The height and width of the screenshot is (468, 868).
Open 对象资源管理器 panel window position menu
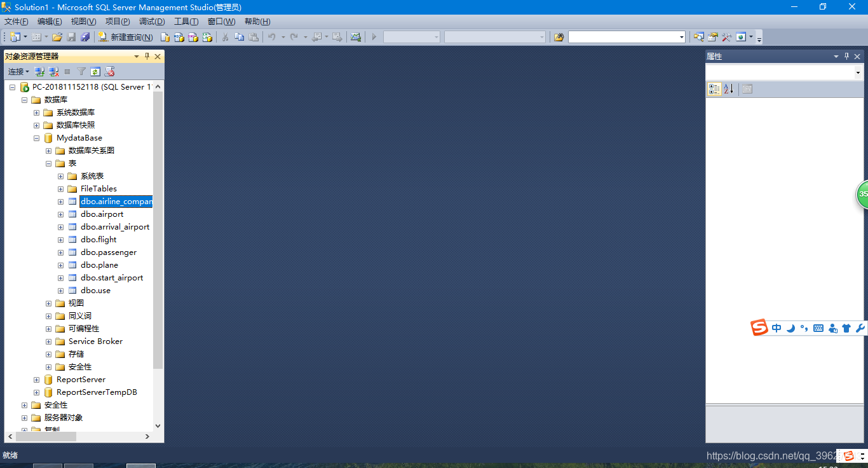pos(136,56)
